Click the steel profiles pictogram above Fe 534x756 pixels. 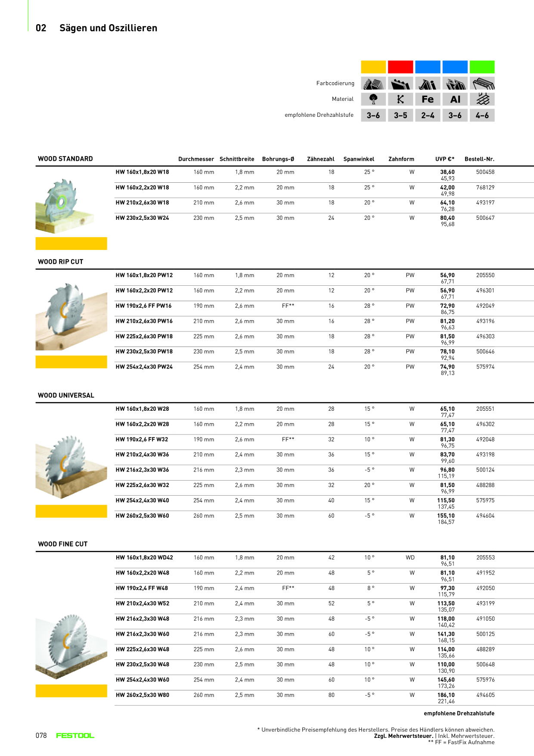click(428, 83)
